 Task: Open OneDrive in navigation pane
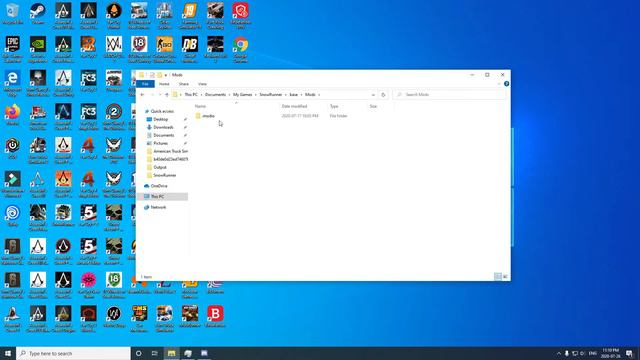(159, 186)
